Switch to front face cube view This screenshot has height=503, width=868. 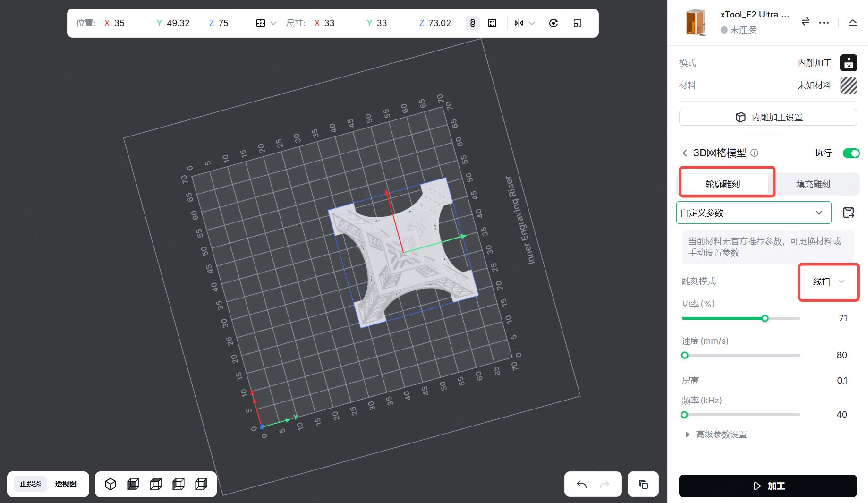(133, 484)
